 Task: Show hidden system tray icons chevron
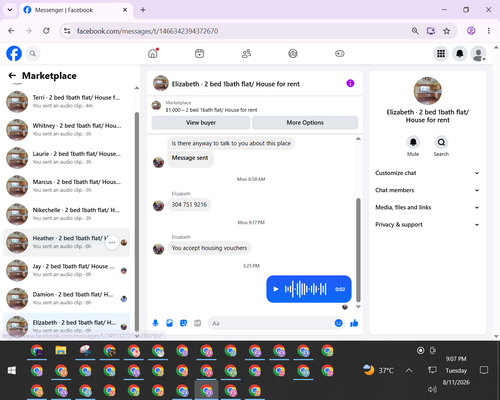[x=409, y=370]
